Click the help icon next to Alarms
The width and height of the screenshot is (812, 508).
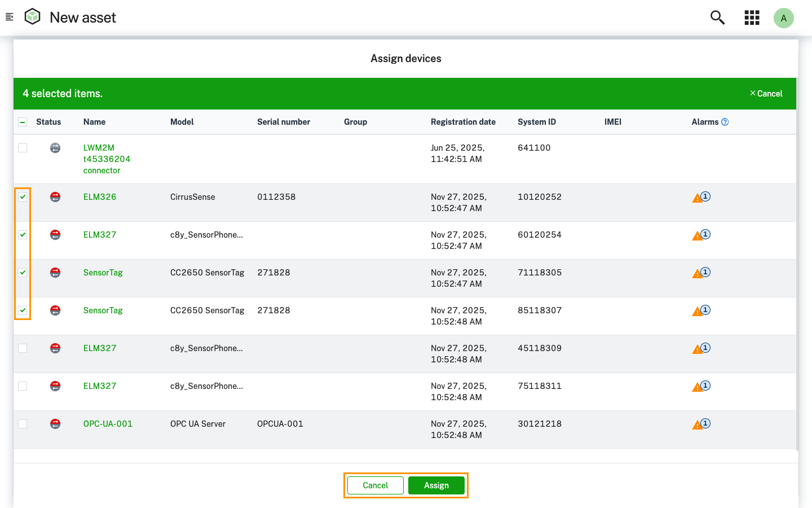click(x=725, y=122)
